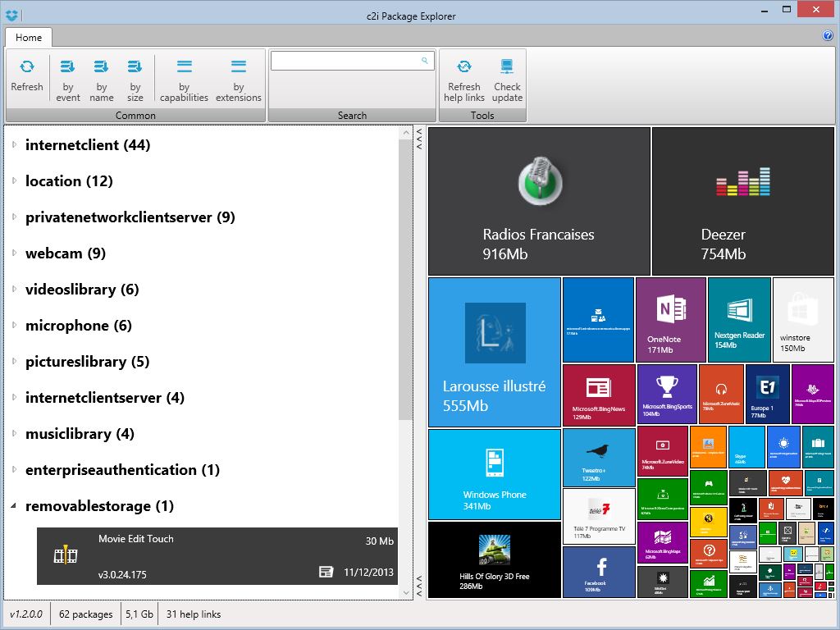The width and height of the screenshot is (840, 630).
Task: Select the Tweetro+ bird tile
Action: [x=599, y=457]
